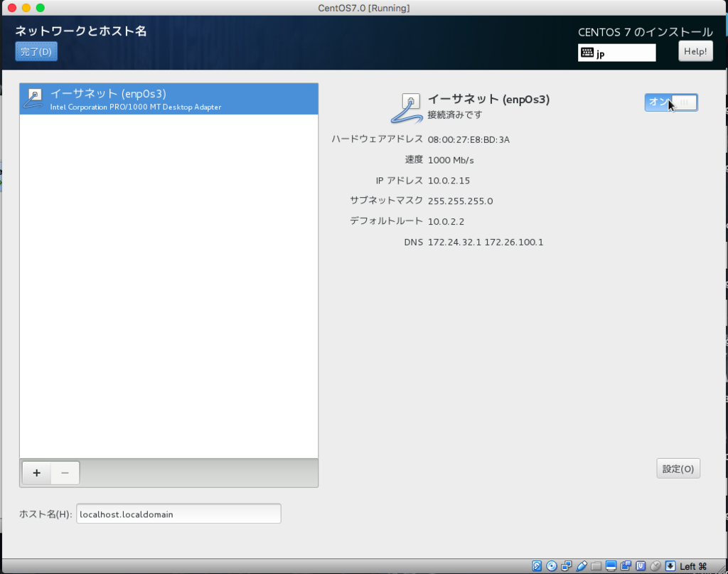Click the mouse integration status icon
The width and height of the screenshot is (728, 574).
(655, 565)
